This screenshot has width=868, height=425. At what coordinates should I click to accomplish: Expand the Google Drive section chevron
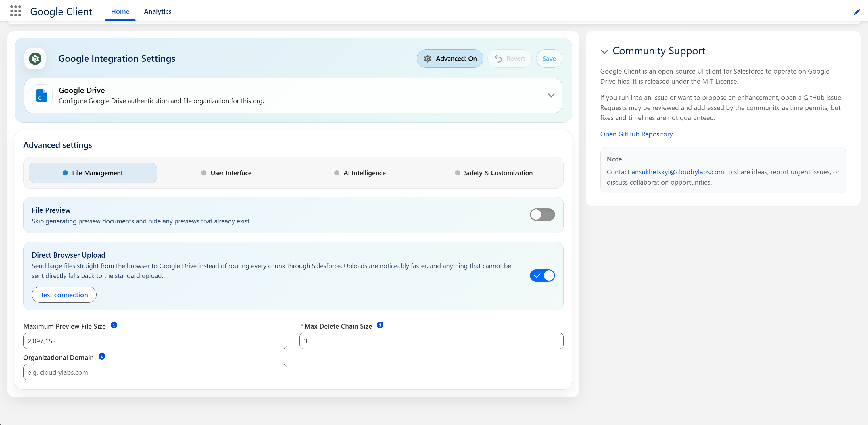pos(551,95)
